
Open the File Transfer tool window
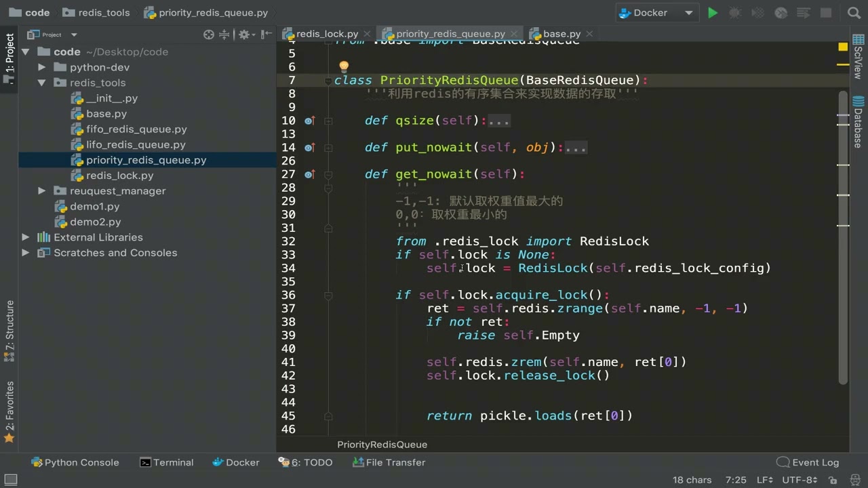389,462
